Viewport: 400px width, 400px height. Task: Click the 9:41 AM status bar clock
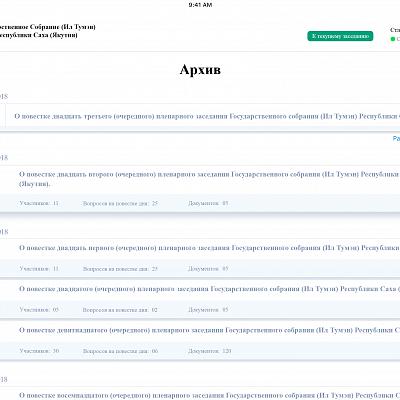click(x=200, y=5)
